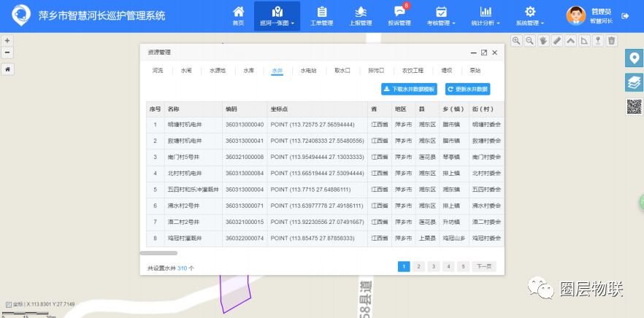This screenshot has width=644, height=318.
Task: Select row 鸡冠村灌溉井
Action: pos(325,238)
